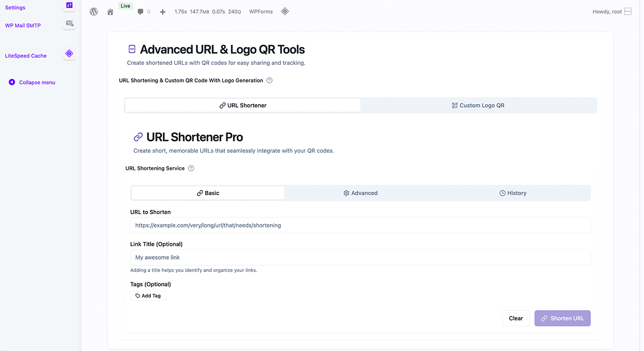The image size is (644, 351).
Task: Click the WordPress logo icon
Action: (94, 11)
